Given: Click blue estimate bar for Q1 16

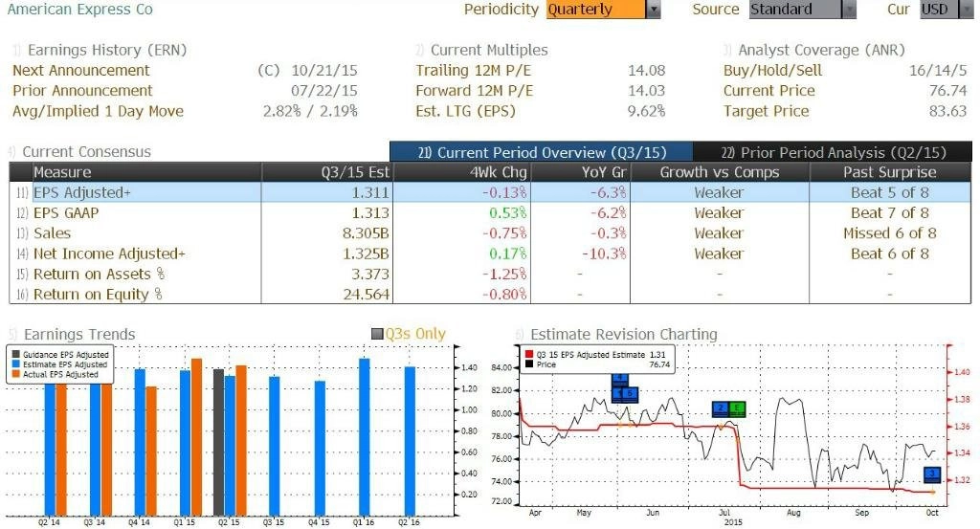Looking at the screenshot, I should 365,437.
